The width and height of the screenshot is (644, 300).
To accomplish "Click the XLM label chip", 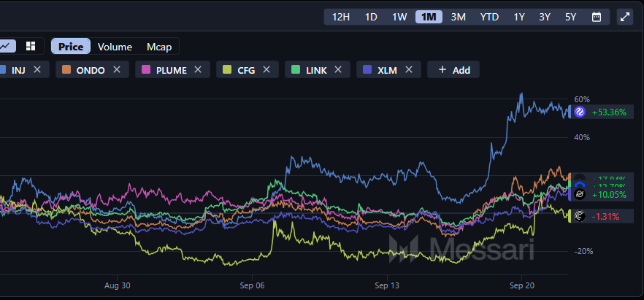I will pyautogui.click(x=388, y=70).
